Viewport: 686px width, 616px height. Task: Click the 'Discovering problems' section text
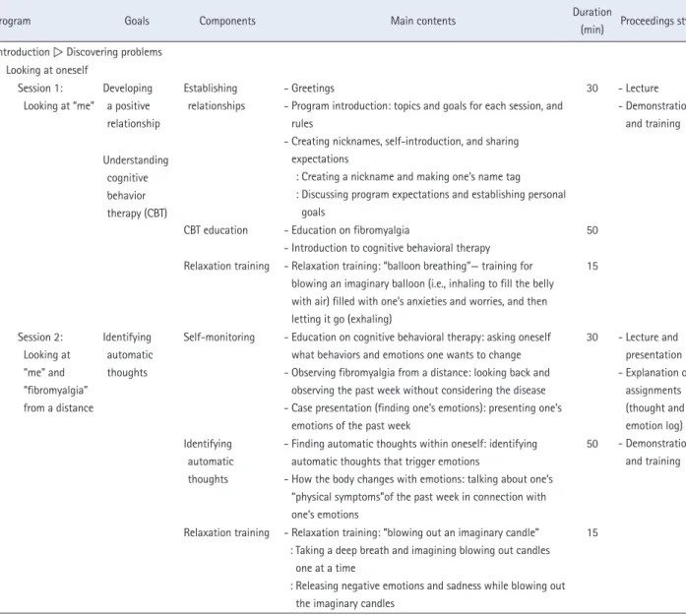pos(114,52)
